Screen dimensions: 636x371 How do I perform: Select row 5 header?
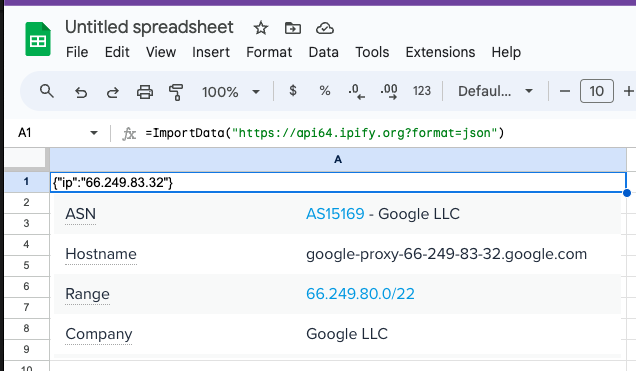(26, 266)
